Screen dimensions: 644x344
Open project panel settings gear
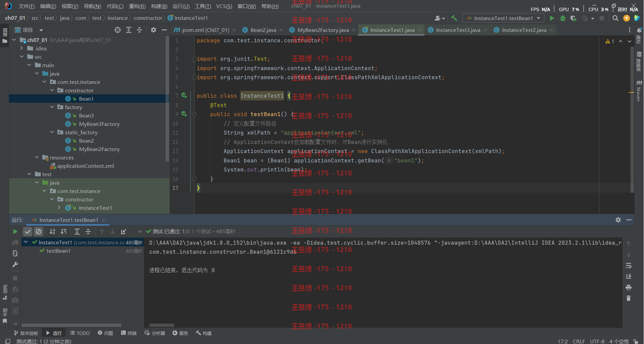154,30
